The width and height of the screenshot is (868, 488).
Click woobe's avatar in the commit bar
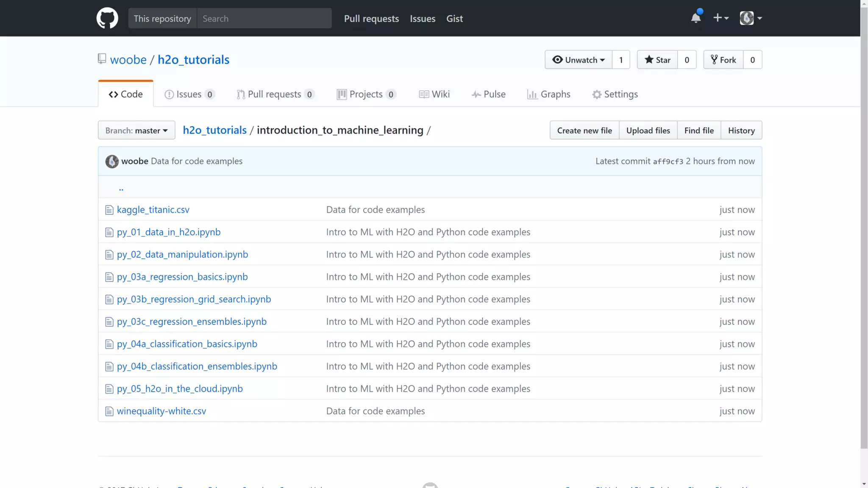click(112, 161)
